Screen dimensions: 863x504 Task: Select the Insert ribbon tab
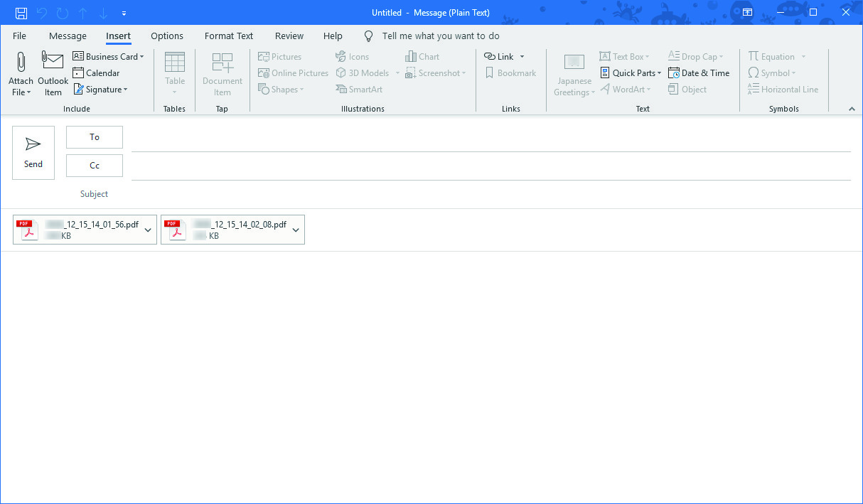[x=118, y=36]
